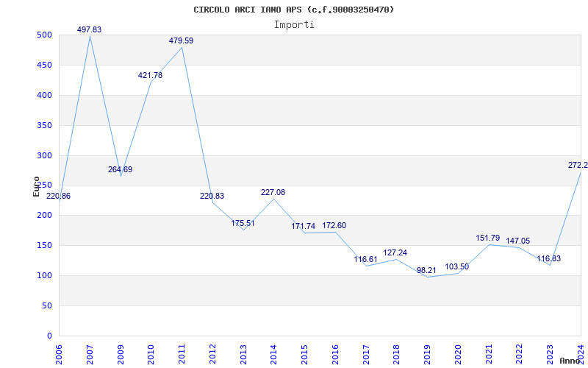
Task: Click the data label 264.69
Action: (x=120, y=169)
